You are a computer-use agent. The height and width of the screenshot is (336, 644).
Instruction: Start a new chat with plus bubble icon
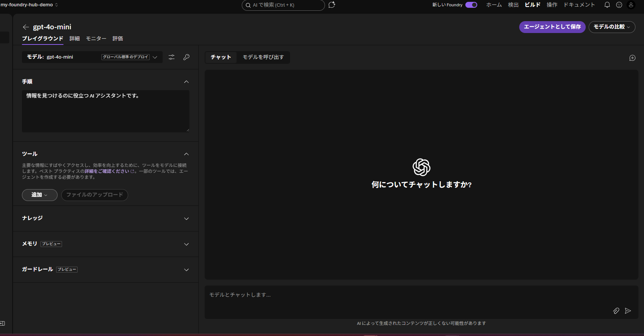(x=632, y=58)
